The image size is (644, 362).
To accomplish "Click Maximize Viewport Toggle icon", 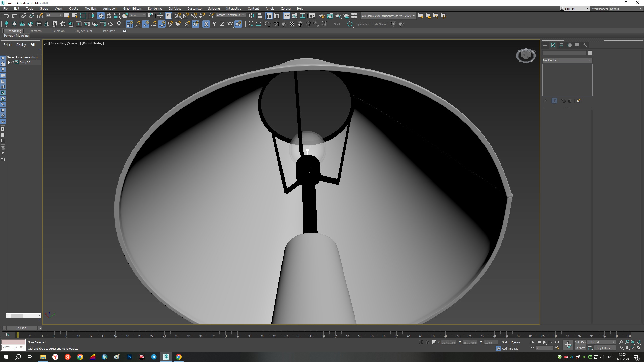I will [x=639, y=348].
